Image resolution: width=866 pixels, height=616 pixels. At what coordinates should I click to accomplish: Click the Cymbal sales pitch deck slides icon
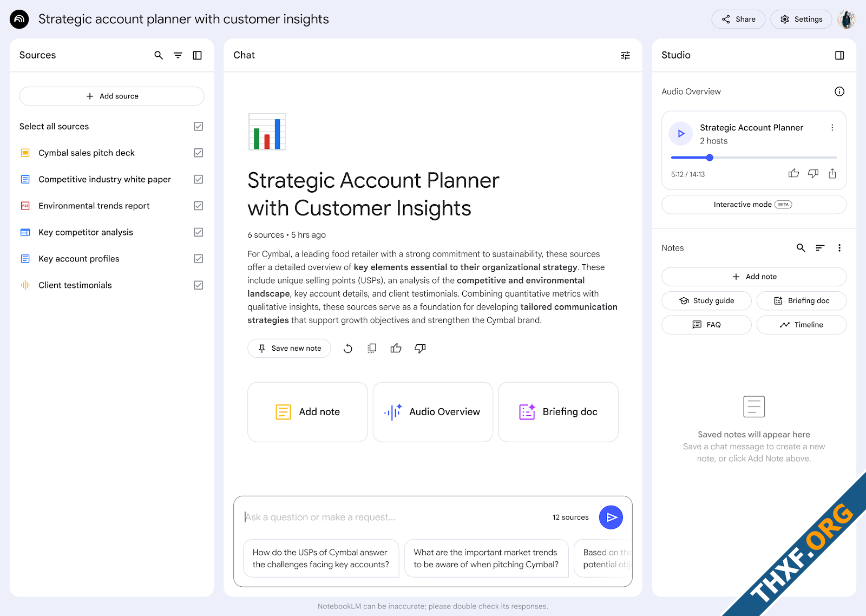[25, 153]
